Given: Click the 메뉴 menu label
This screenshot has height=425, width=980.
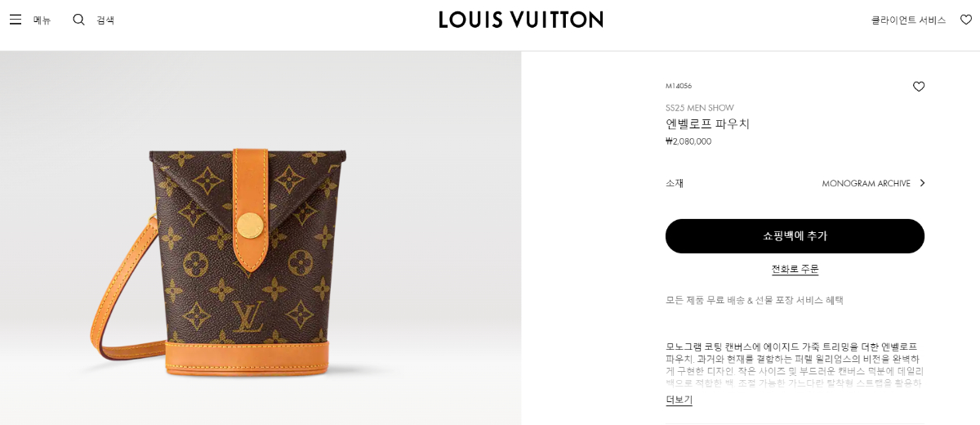Looking at the screenshot, I should pos(42,20).
